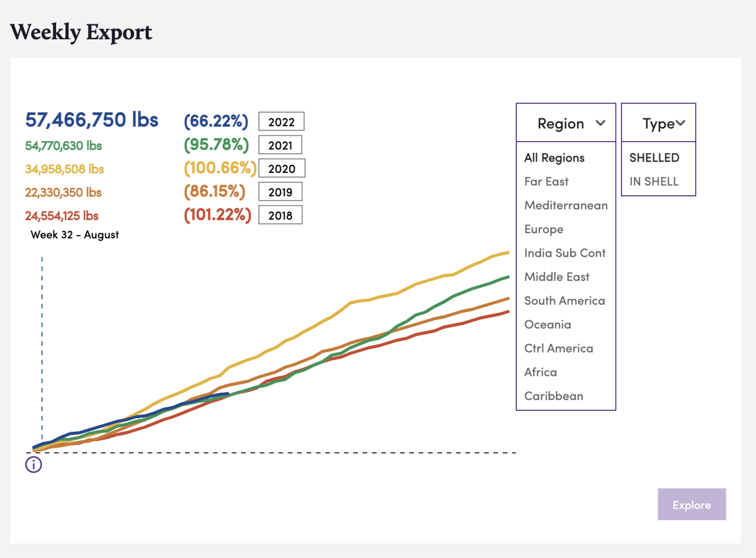Click the info icon below the chart
Viewport: 756px width, 558px height.
tap(34, 465)
